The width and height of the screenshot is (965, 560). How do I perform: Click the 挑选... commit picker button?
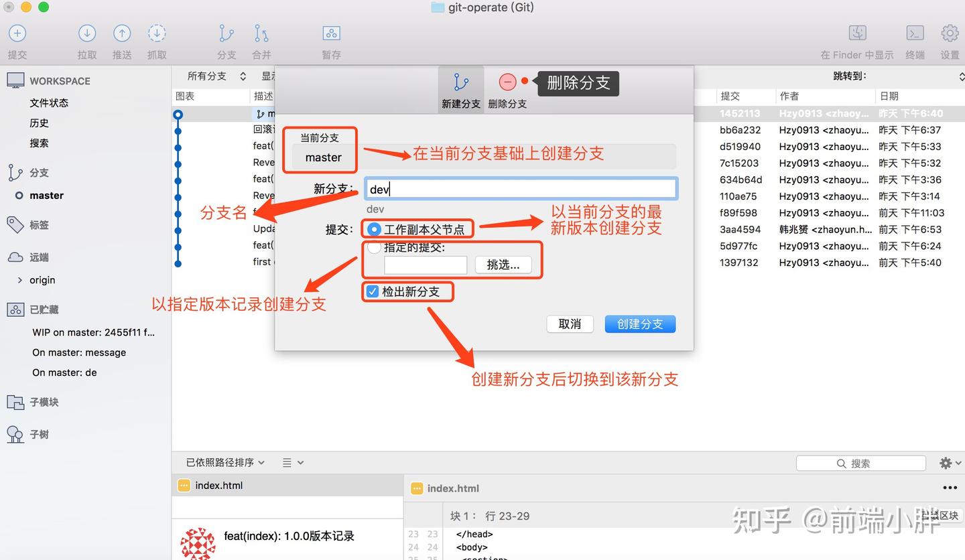coord(503,265)
